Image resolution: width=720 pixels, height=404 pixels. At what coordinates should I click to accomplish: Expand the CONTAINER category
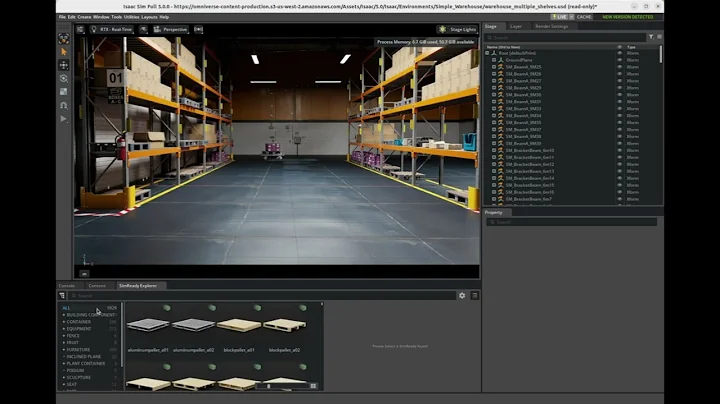(x=64, y=322)
